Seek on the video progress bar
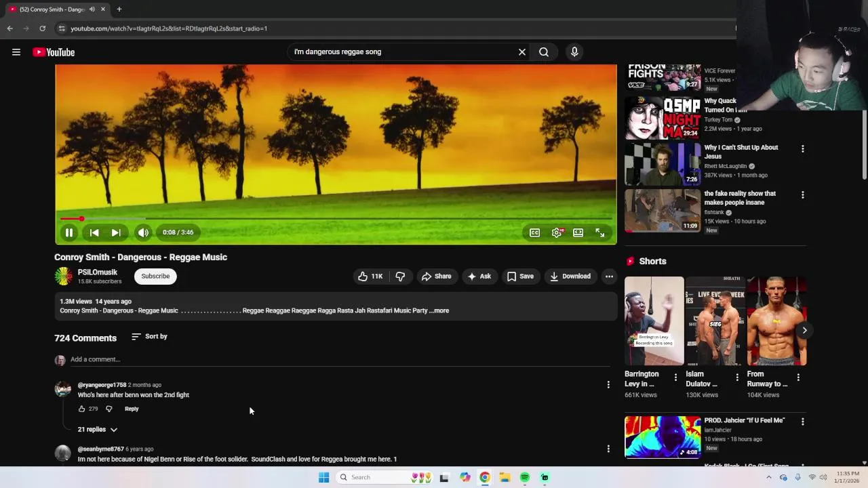 336,218
